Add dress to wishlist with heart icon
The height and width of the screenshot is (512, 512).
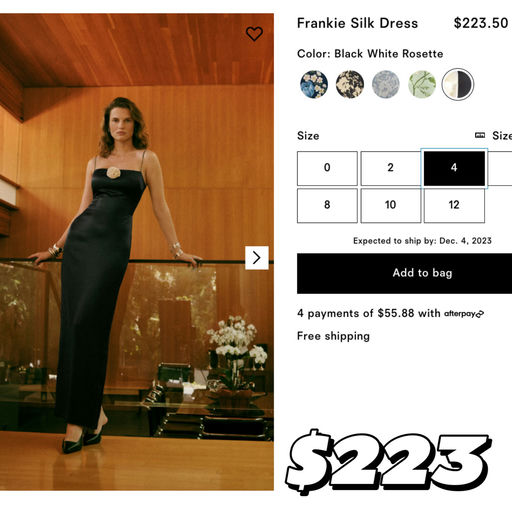[254, 34]
